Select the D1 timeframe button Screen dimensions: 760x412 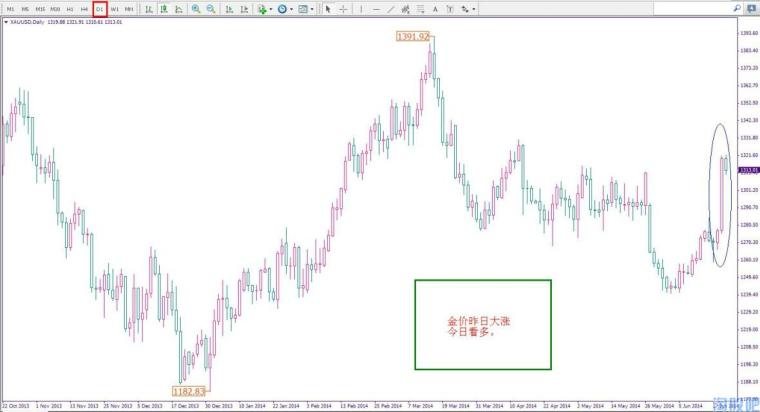(99, 9)
